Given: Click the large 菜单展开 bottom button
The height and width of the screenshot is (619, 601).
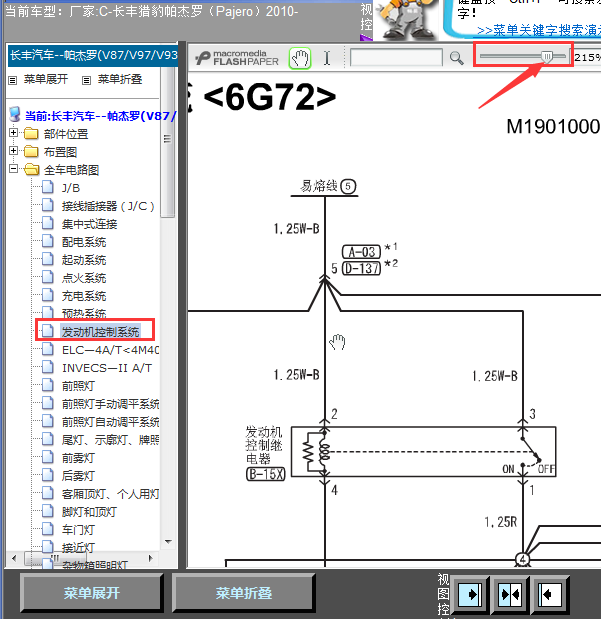Looking at the screenshot, I should (92, 593).
